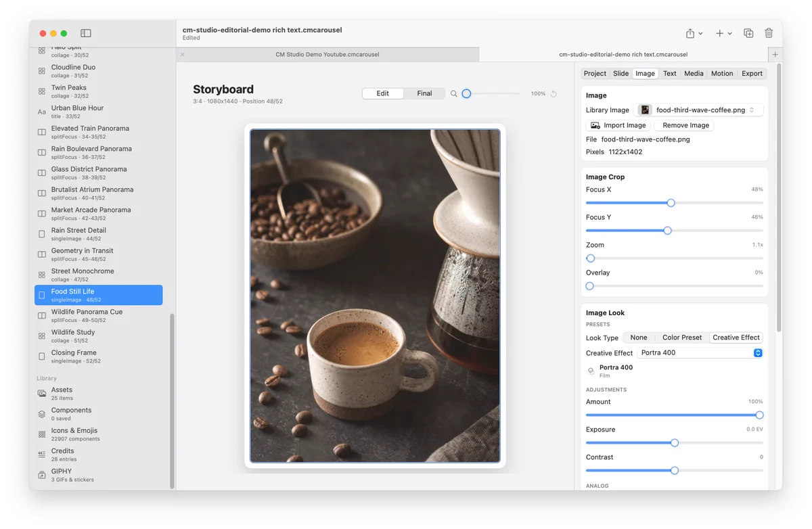
Task: Click the collage icon beside Twin Peaks
Action: pos(42,91)
